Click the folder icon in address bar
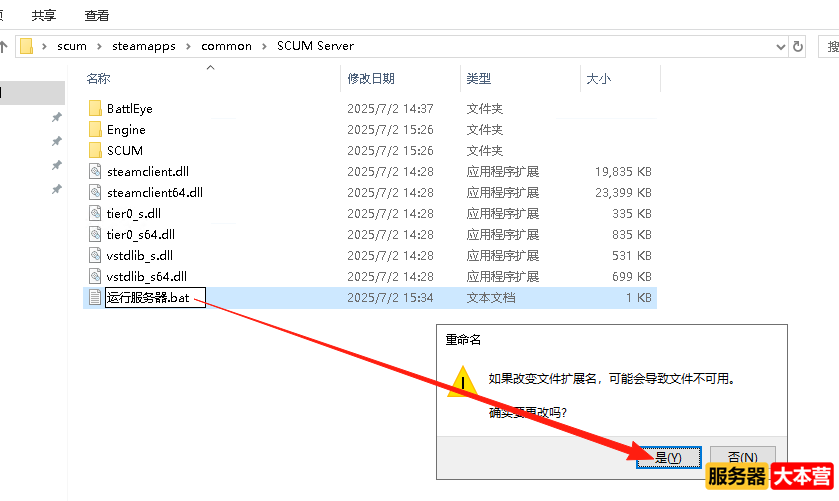This screenshot has width=839, height=501. coord(26,46)
